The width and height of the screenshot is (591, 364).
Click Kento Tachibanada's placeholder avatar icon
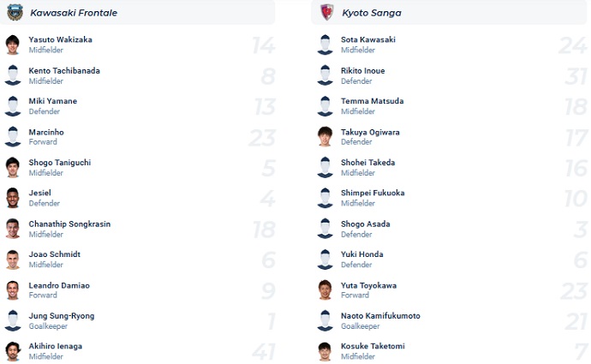(13, 75)
